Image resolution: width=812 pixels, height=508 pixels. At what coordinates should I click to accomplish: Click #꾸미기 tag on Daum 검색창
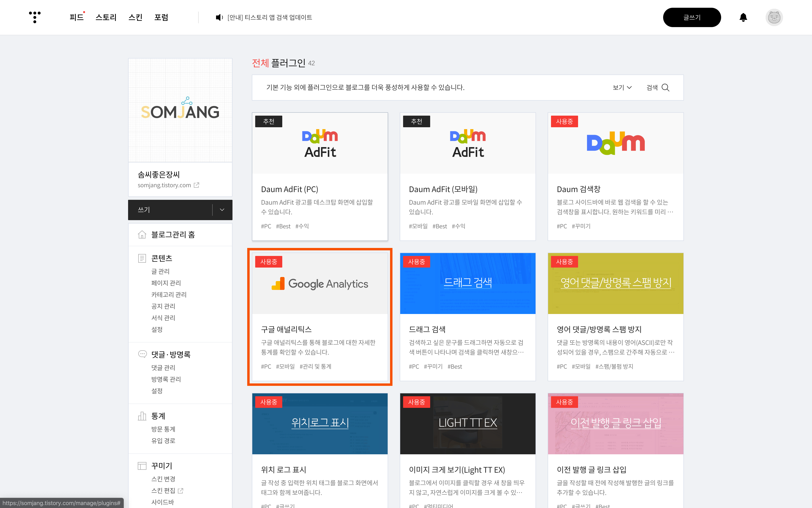[581, 226]
